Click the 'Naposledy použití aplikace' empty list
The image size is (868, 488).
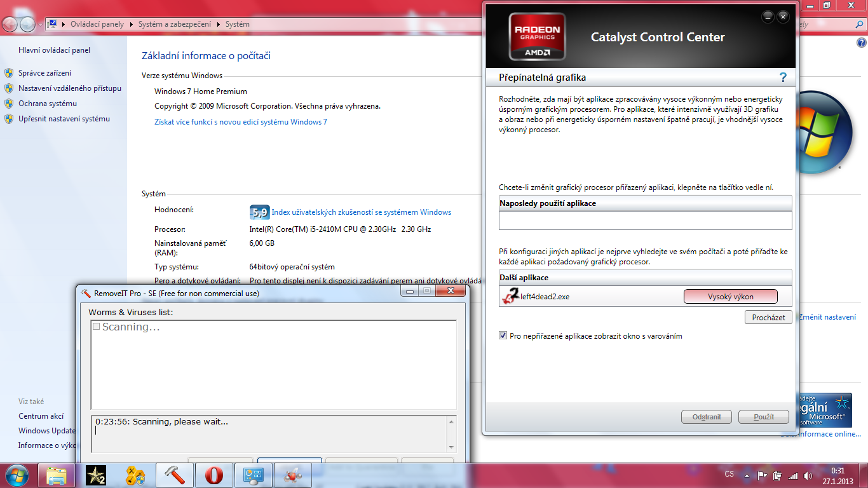pyautogui.click(x=646, y=220)
